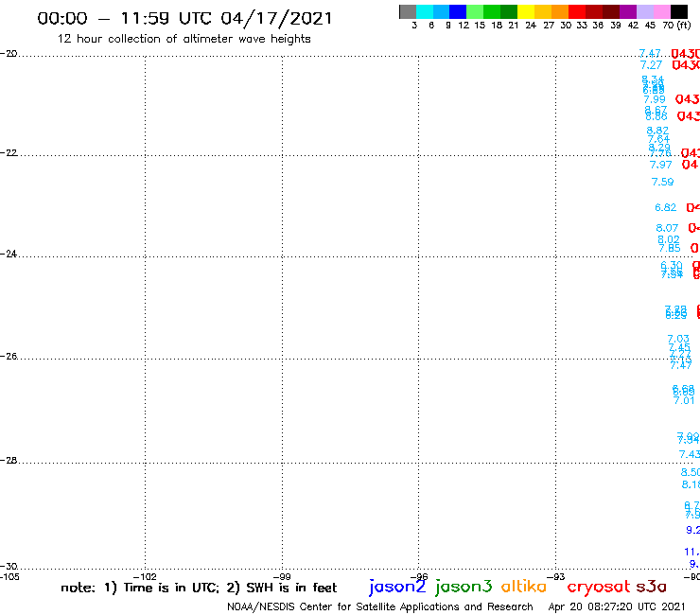Viewport: 700px width, 615px height.
Task: Pick the orange 30 ft legend swatch
Action: [x=560, y=11]
